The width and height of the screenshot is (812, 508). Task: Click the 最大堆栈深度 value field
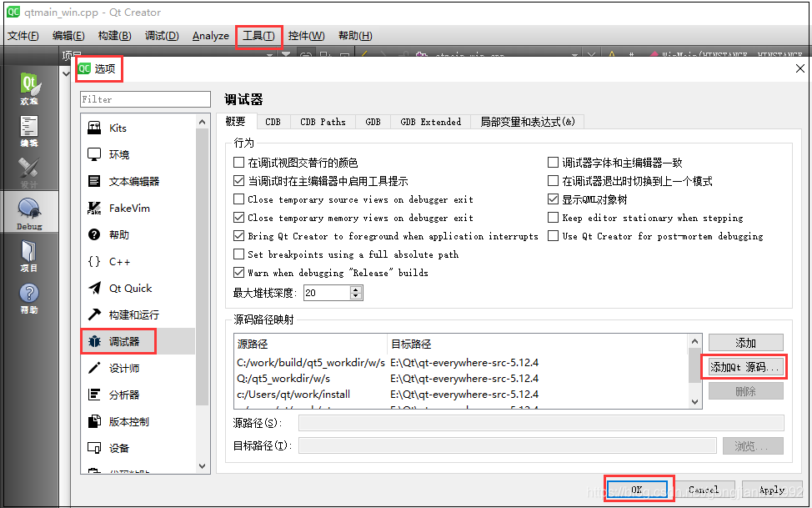pyautogui.click(x=327, y=293)
